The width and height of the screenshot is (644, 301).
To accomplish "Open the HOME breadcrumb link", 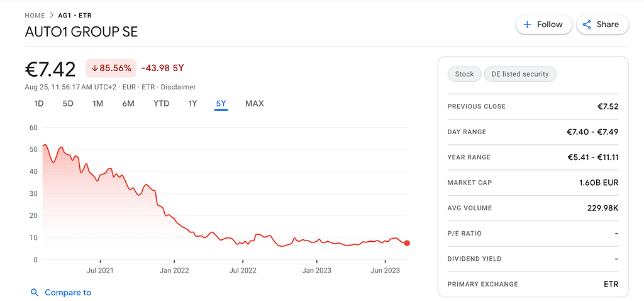I will pos(35,16).
